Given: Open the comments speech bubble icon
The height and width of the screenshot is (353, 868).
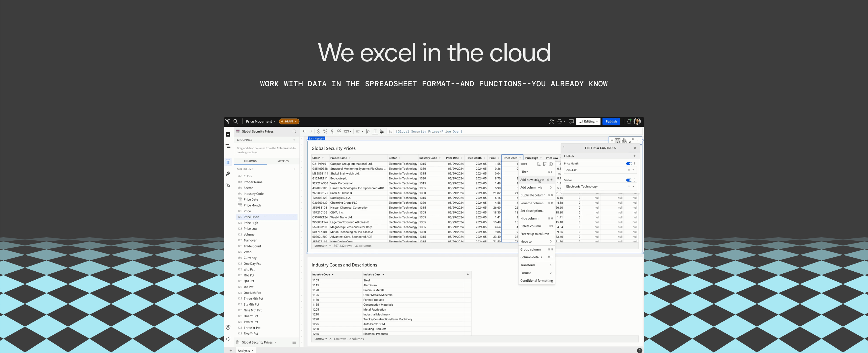Looking at the screenshot, I should [571, 121].
